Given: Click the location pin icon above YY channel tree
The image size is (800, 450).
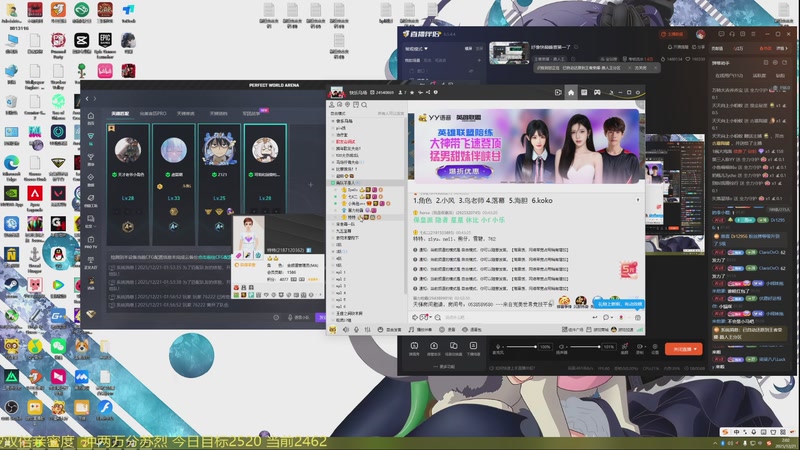Looking at the screenshot, I should click(x=348, y=105).
